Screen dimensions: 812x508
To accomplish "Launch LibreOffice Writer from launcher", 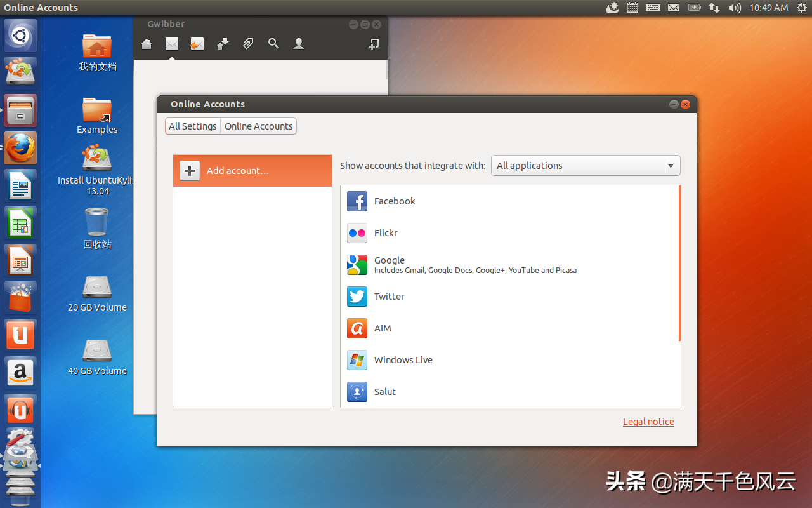I will click(20, 185).
